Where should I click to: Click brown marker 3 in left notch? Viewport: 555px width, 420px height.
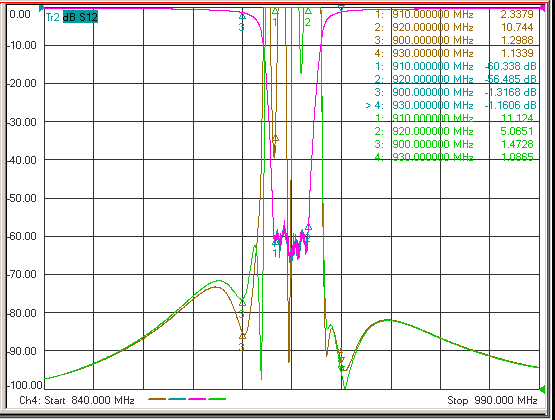(242, 335)
